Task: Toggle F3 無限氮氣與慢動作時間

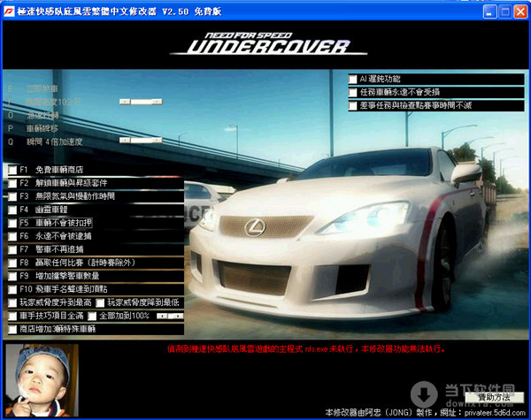Action: tap(12, 196)
